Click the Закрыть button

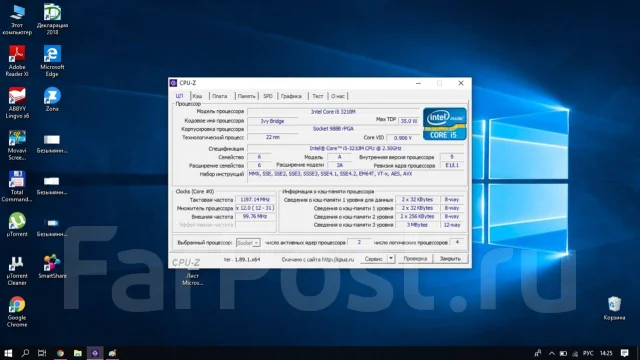pyautogui.click(x=450, y=258)
